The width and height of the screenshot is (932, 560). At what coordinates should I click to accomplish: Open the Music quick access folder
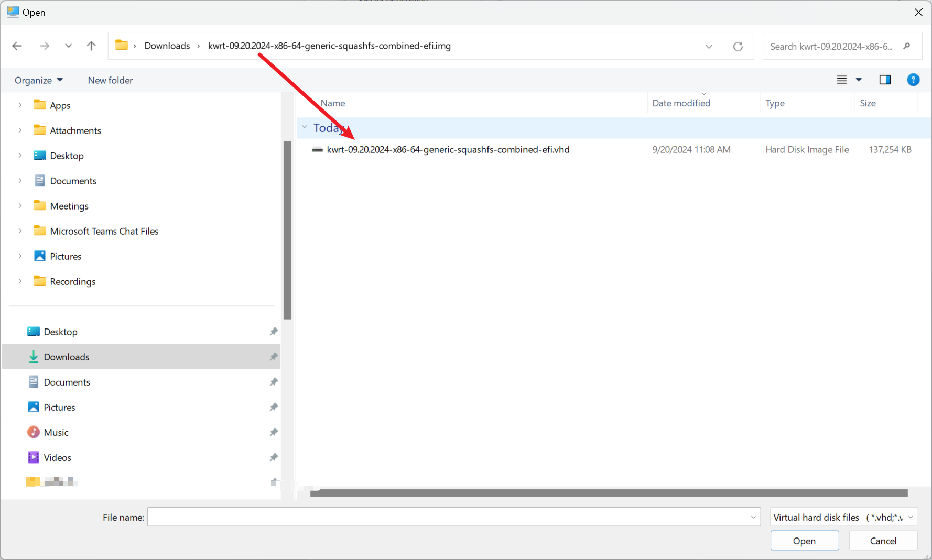tap(56, 432)
